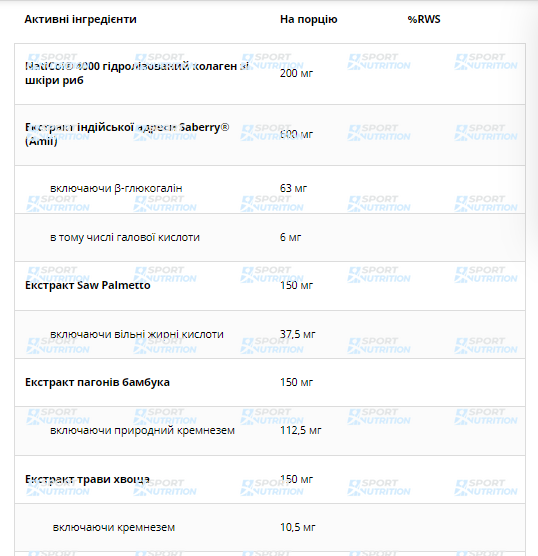Select the гідролізований колаген зі шкіри риб row
This screenshot has height=556, width=538.
270,74
